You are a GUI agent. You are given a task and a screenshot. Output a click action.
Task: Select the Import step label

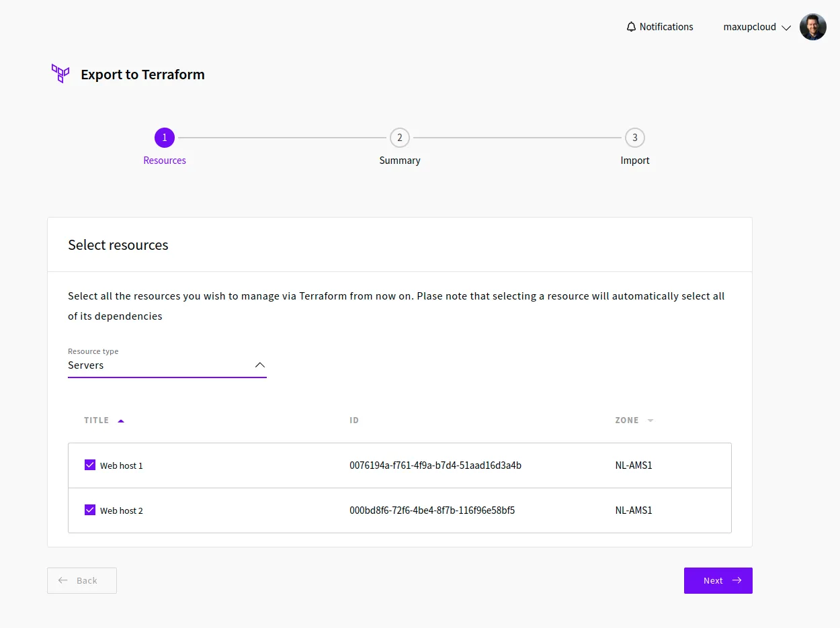pos(635,161)
